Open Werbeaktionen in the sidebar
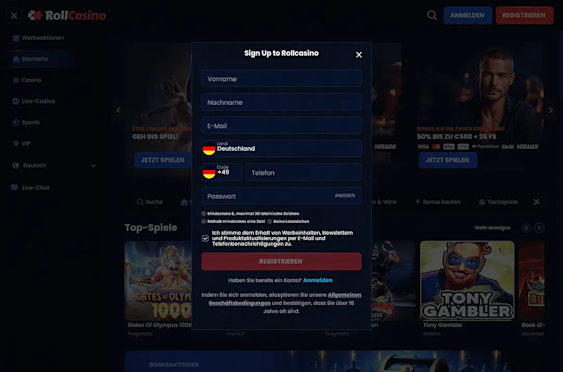563x372 pixels. pos(38,38)
